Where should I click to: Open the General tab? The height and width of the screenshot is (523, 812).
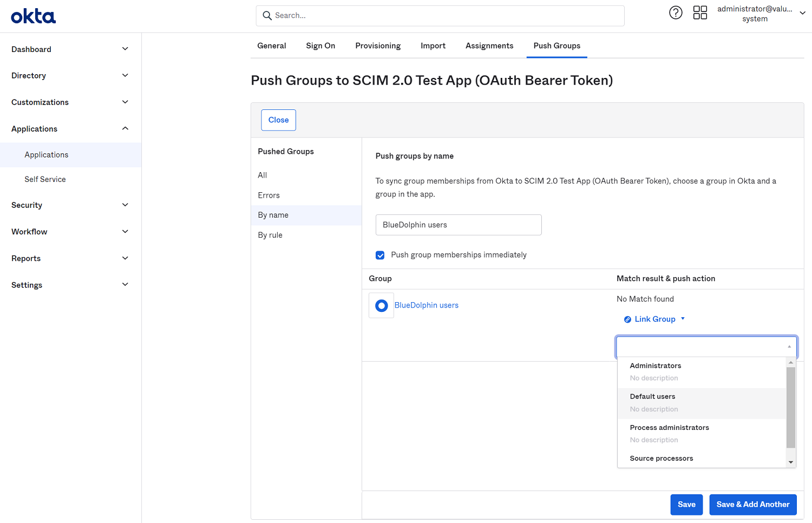click(272, 46)
